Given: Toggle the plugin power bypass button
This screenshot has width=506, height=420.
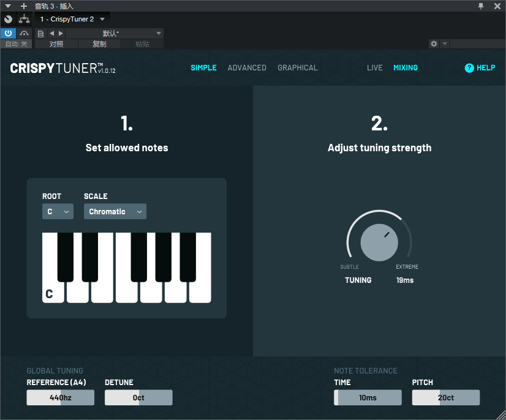Looking at the screenshot, I should point(8,33).
